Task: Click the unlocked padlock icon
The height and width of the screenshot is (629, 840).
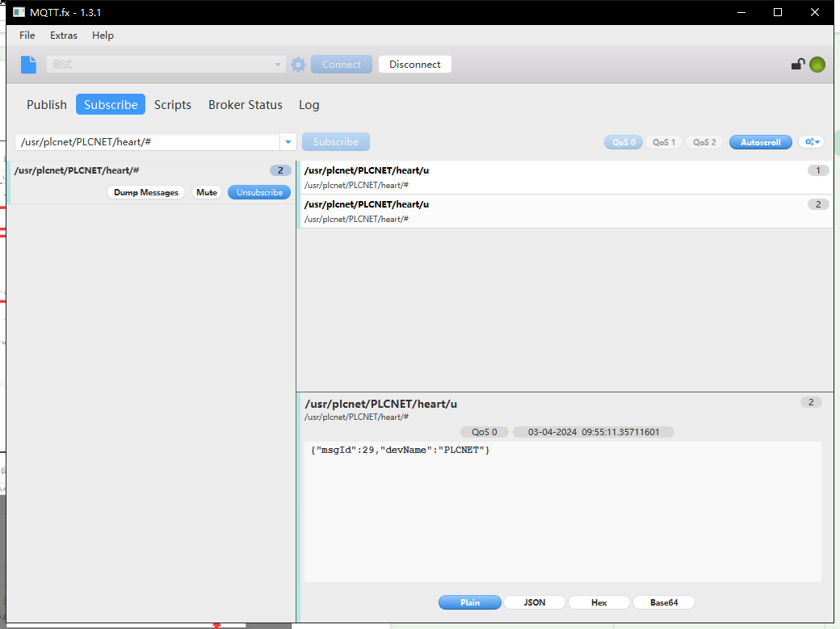Action: coord(797,65)
